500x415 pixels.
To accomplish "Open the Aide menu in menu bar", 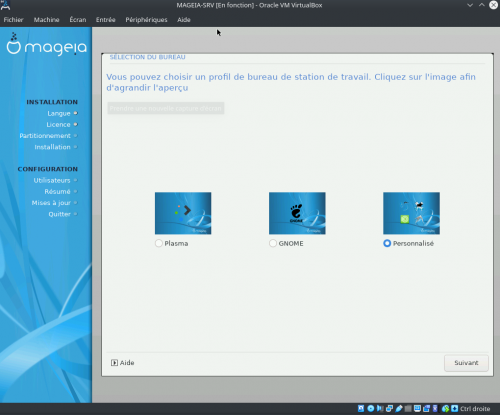I will [x=184, y=20].
